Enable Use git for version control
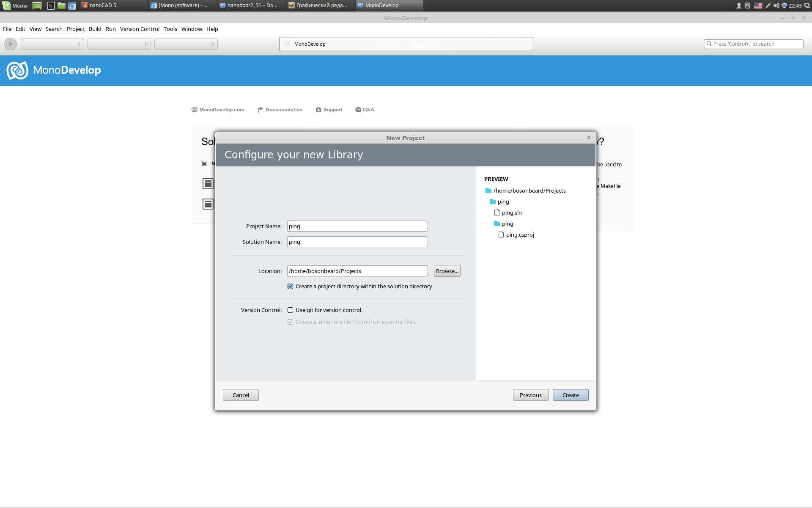 pos(291,310)
